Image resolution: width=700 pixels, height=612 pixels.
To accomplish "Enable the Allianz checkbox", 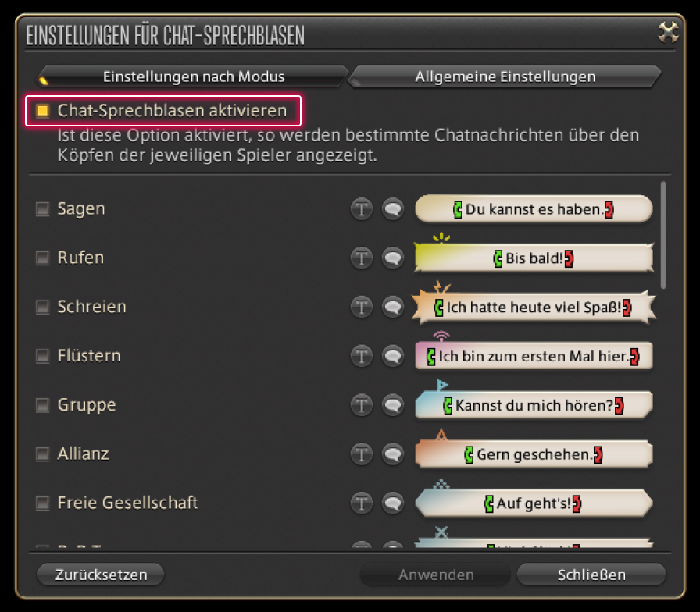I will coord(43,454).
